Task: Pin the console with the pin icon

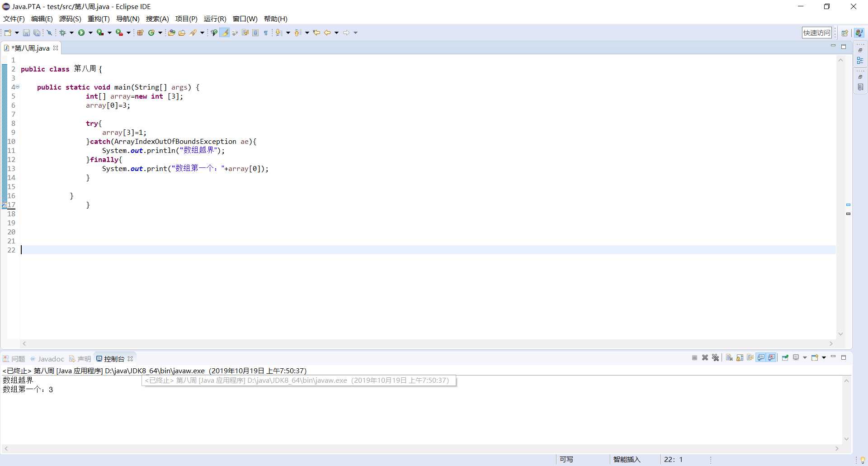Action: coord(785,358)
